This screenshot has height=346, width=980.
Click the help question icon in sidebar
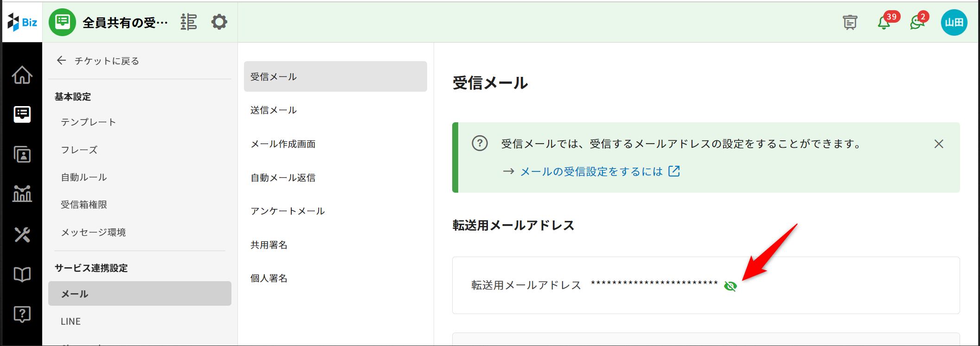tap(22, 314)
